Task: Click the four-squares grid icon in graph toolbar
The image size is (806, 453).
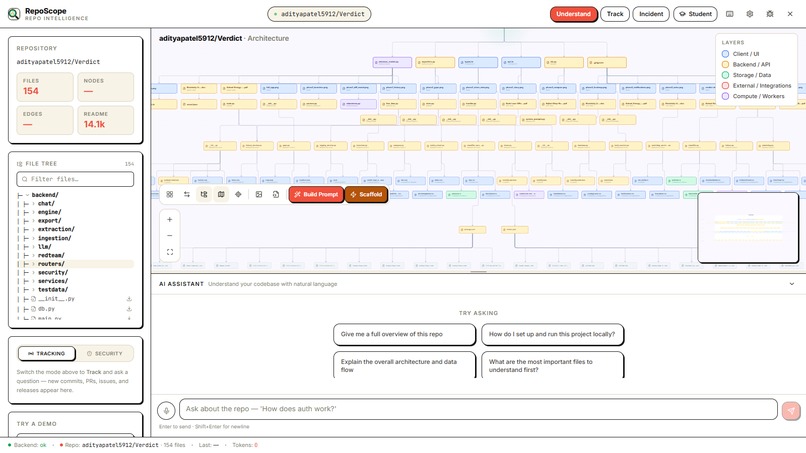Action: [170, 194]
